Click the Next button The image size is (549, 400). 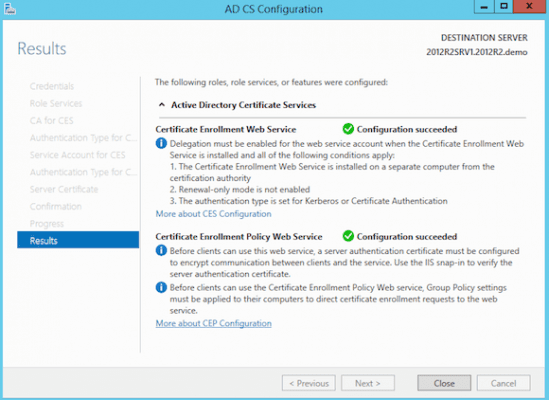tap(368, 383)
